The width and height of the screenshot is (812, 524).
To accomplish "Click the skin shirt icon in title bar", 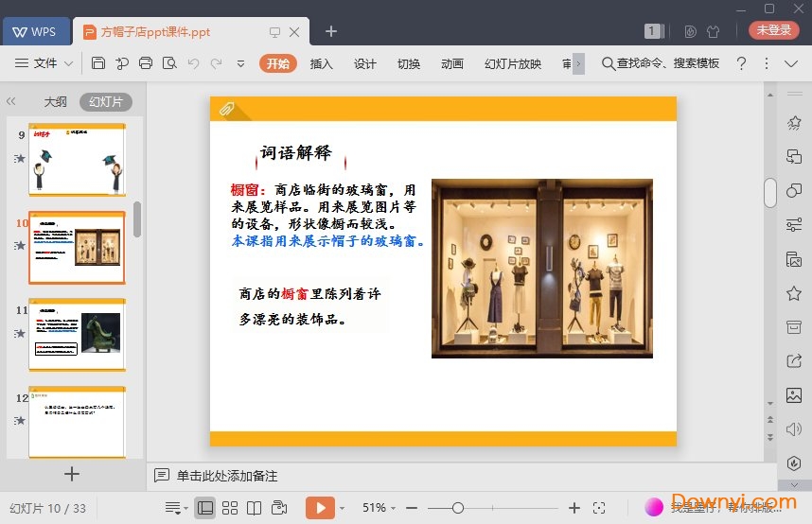I will [x=713, y=31].
